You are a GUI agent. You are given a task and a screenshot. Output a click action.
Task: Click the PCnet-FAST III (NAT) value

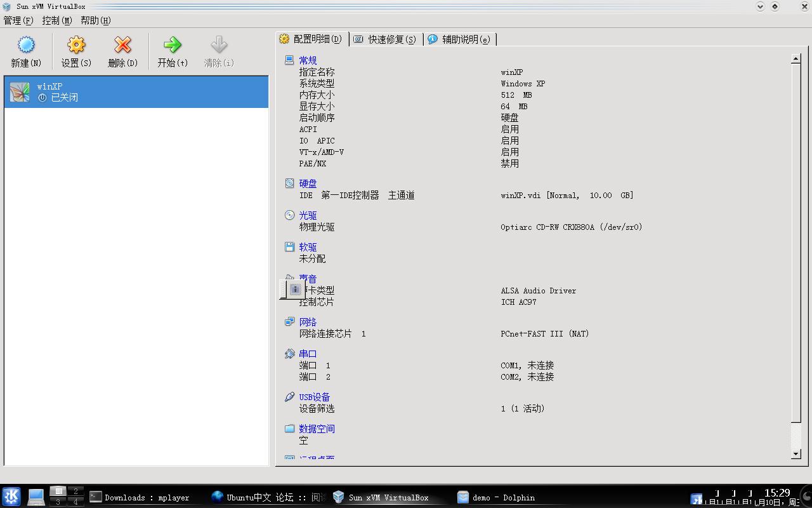pyautogui.click(x=545, y=333)
